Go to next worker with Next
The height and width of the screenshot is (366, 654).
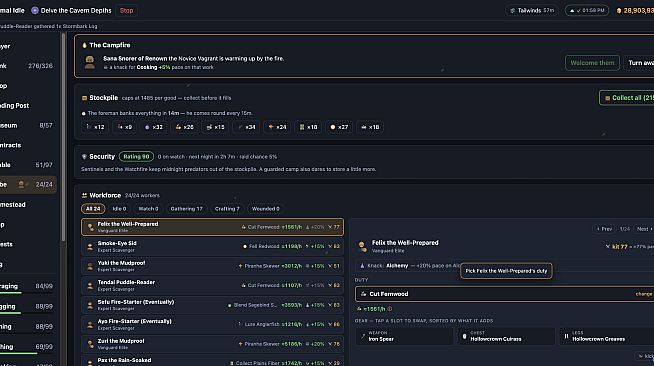point(644,229)
